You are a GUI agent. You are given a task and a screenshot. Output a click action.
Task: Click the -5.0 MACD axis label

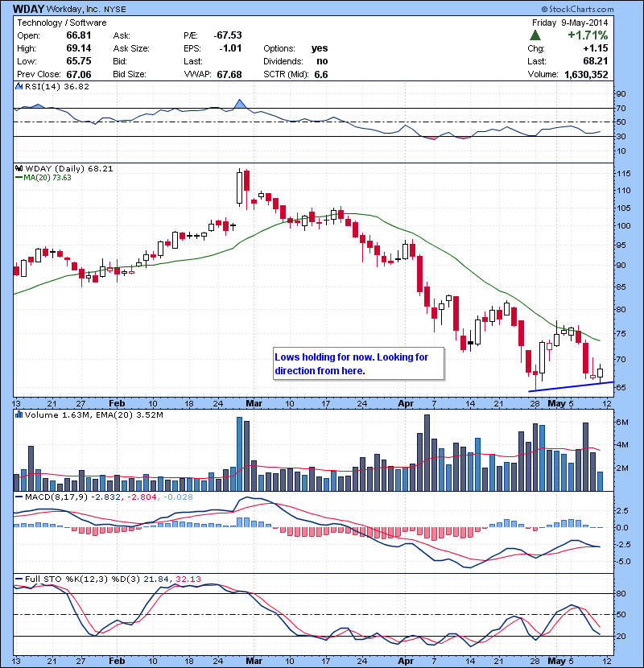coord(623,562)
